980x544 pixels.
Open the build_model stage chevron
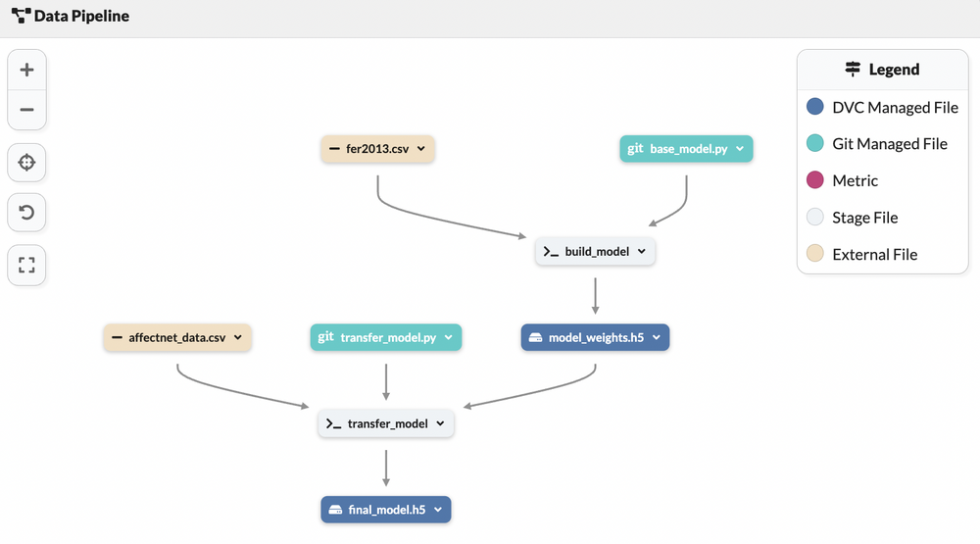pyautogui.click(x=641, y=252)
